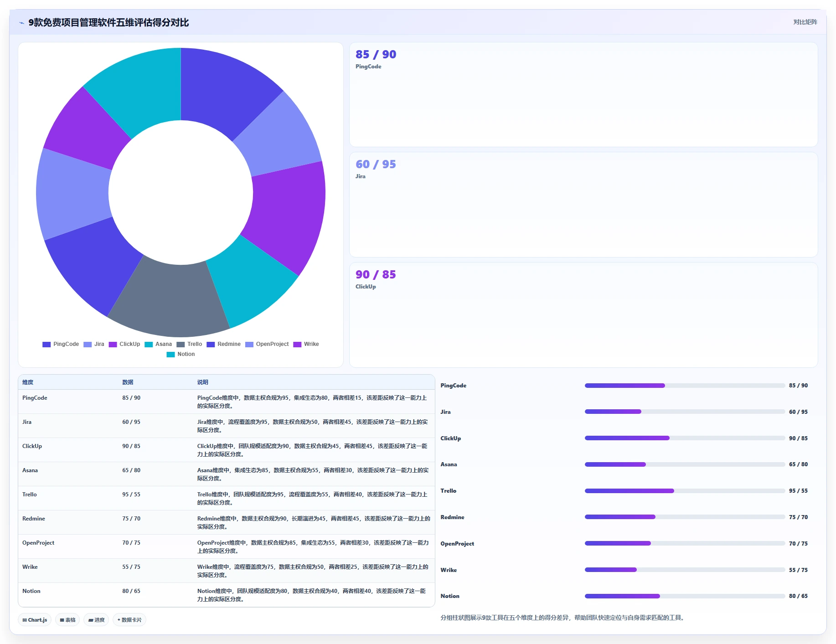Image resolution: width=836 pixels, height=644 pixels.
Task: Select the OpenProject name cell in the table
Action: 38,543
